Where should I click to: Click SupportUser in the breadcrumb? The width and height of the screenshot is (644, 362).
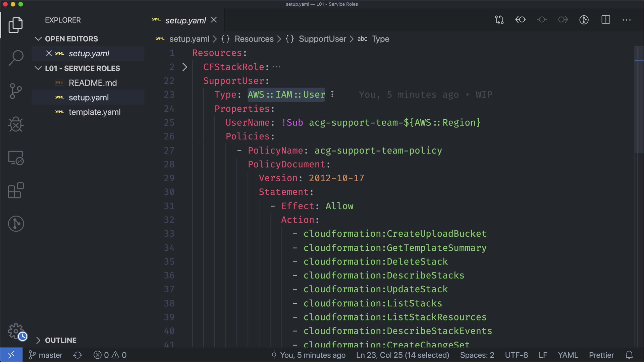pyautogui.click(x=322, y=39)
